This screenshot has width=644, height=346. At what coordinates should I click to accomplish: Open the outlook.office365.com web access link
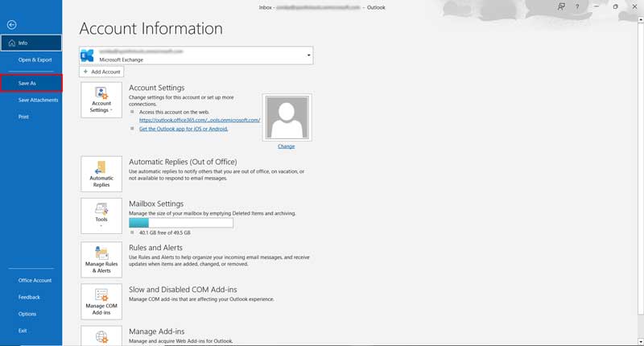tap(200, 120)
